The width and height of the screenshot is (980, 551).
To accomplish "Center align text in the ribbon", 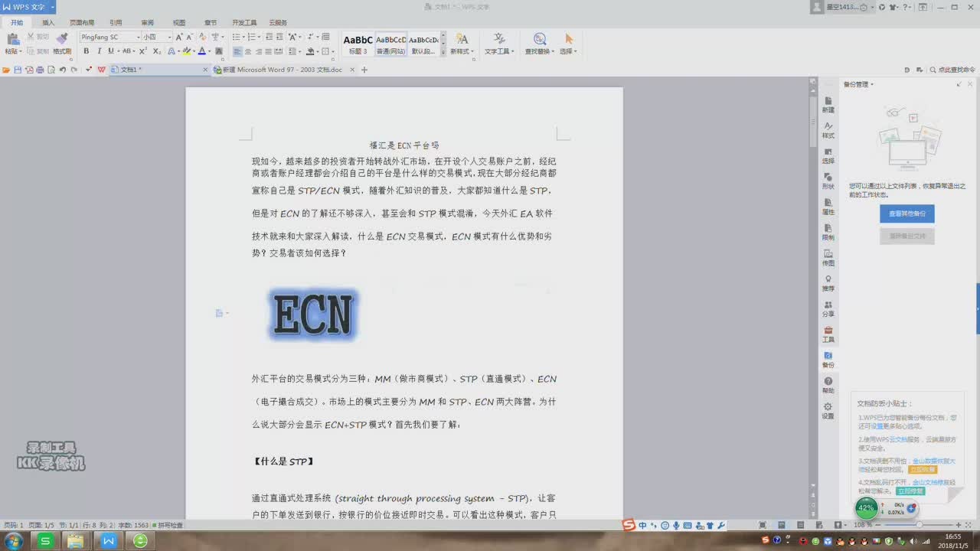I will point(248,51).
